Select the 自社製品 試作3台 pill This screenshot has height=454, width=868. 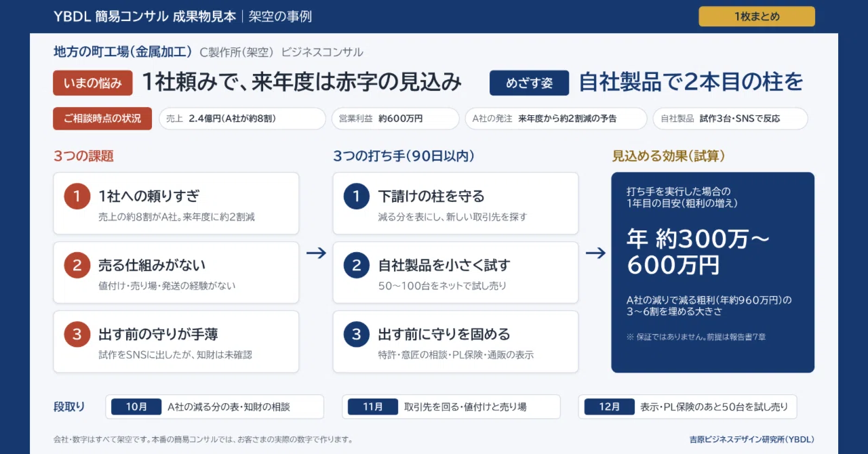[730, 119]
